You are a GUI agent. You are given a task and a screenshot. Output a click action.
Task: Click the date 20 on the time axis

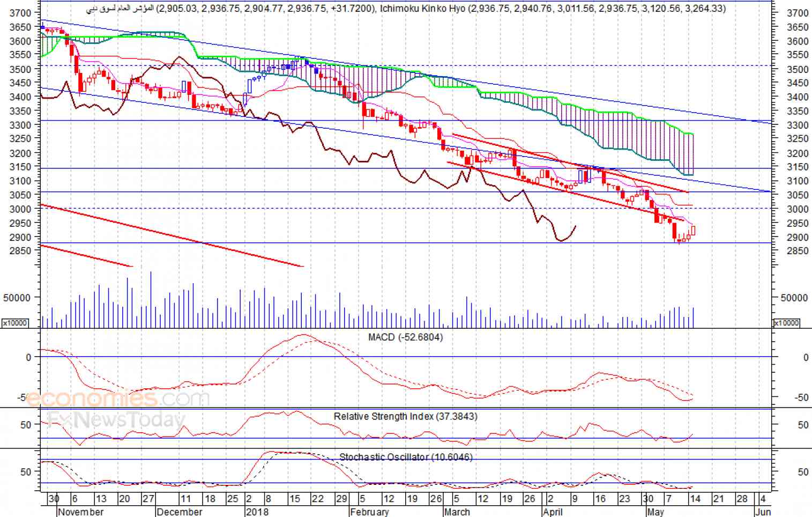tap(124, 499)
